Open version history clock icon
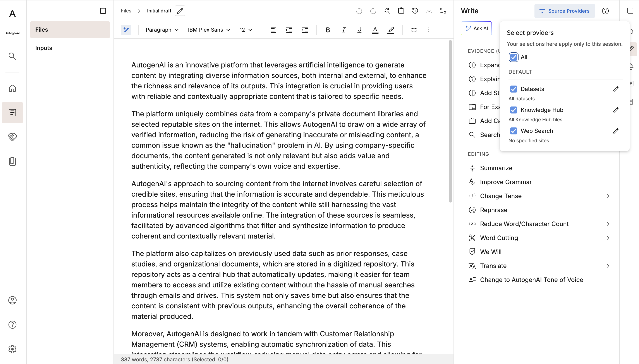This screenshot has height=364, width=639. (415, 11)
